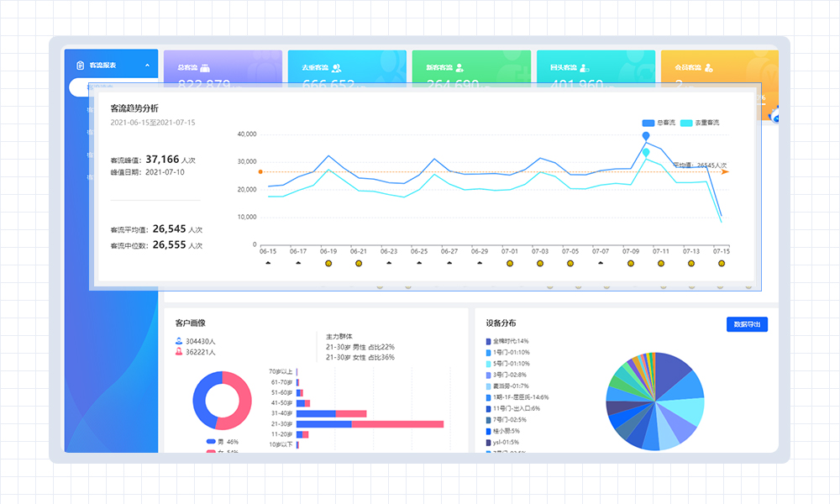The height and width of the screenshot is (504, 840).
Task: Click the icon on the 去重客流 card
Action: pyautogui.click(x=336, y=67)
